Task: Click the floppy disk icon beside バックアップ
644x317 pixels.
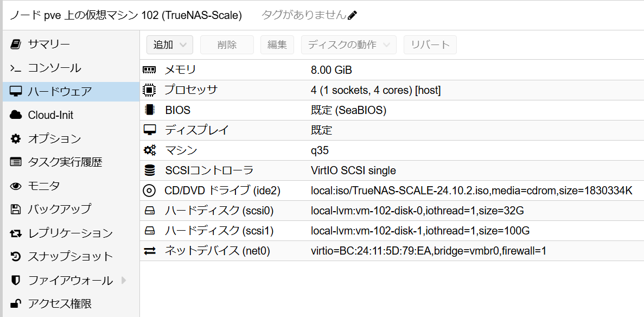Action: [15, 210]
